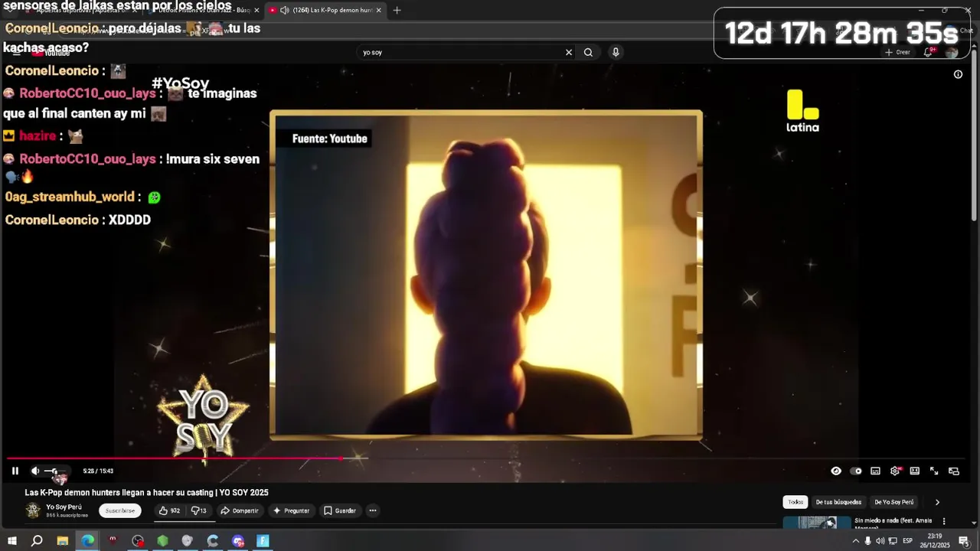Open the Sin miedo a nada video thumbnail

tap(816, 523)
